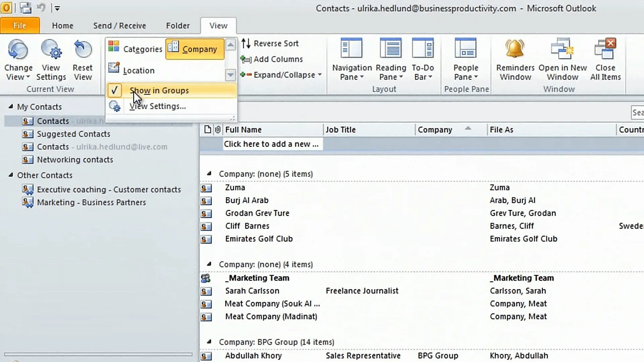Open the File tab

point(20,25)
